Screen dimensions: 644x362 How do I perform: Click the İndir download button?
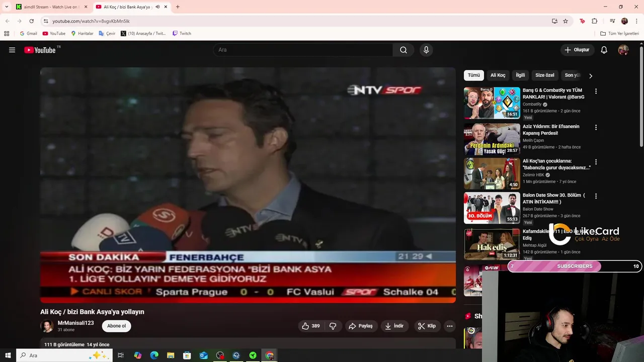click(x=394, y=326)
